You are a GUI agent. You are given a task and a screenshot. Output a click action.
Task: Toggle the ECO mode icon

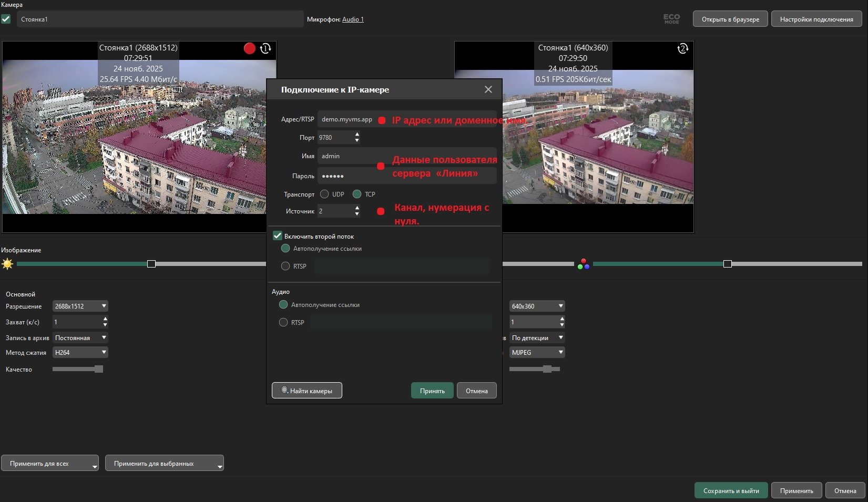point(671,19)
